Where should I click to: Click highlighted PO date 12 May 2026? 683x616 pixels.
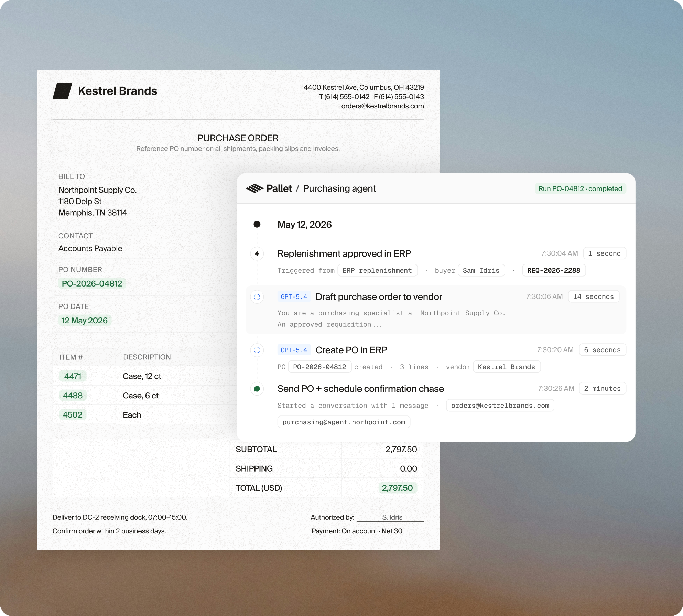pos(85,320)
